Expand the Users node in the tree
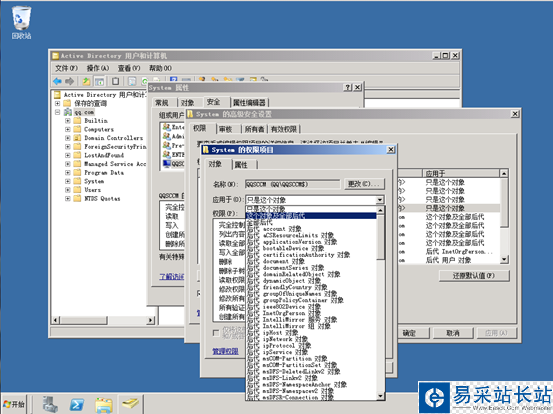 [67, 190]
